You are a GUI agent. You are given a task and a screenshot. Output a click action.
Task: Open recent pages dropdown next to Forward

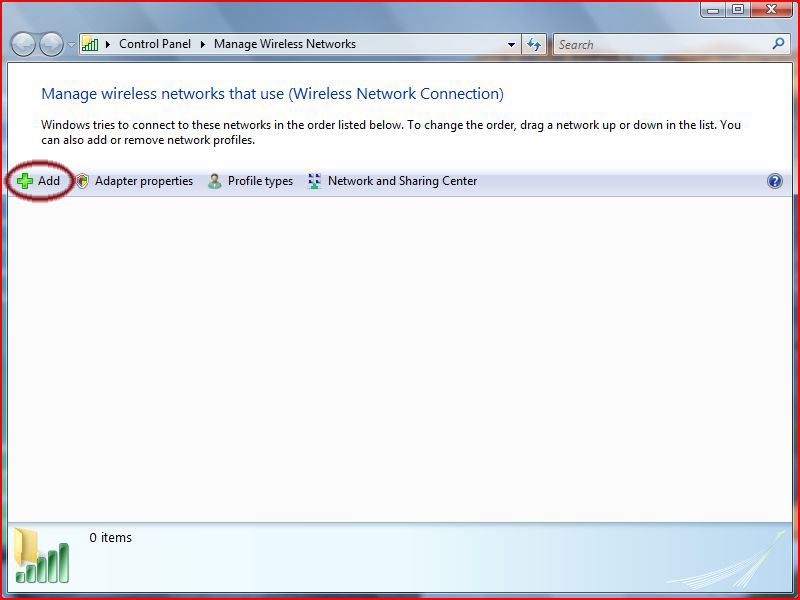point(71,45)
